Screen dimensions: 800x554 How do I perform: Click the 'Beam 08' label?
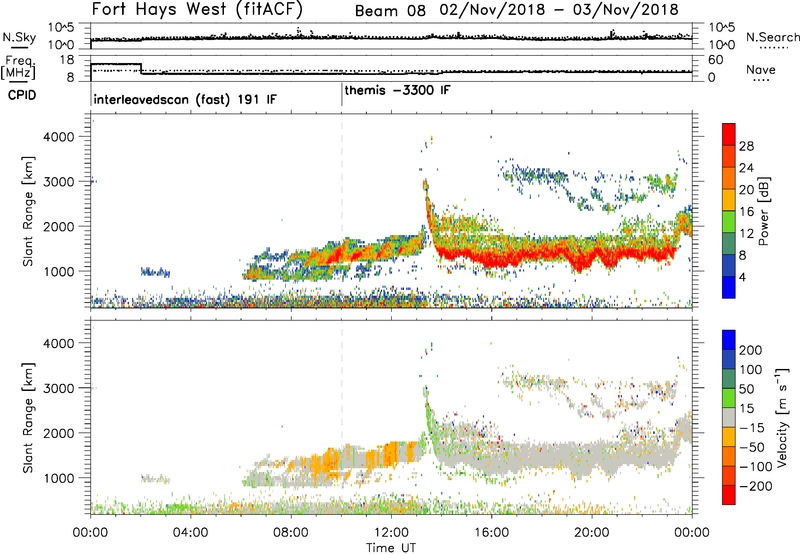click(390, 11)
